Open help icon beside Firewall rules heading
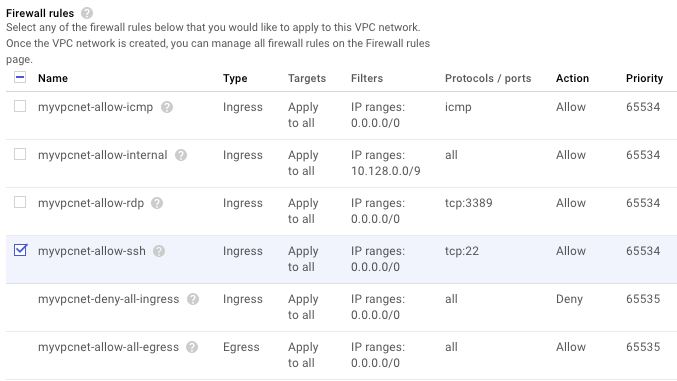 [87, 13]
